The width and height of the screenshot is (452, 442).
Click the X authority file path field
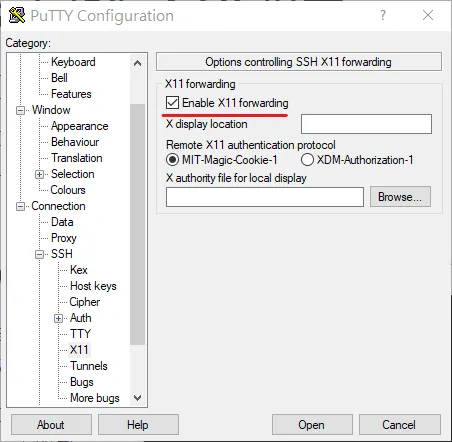(x=265, y=197)
